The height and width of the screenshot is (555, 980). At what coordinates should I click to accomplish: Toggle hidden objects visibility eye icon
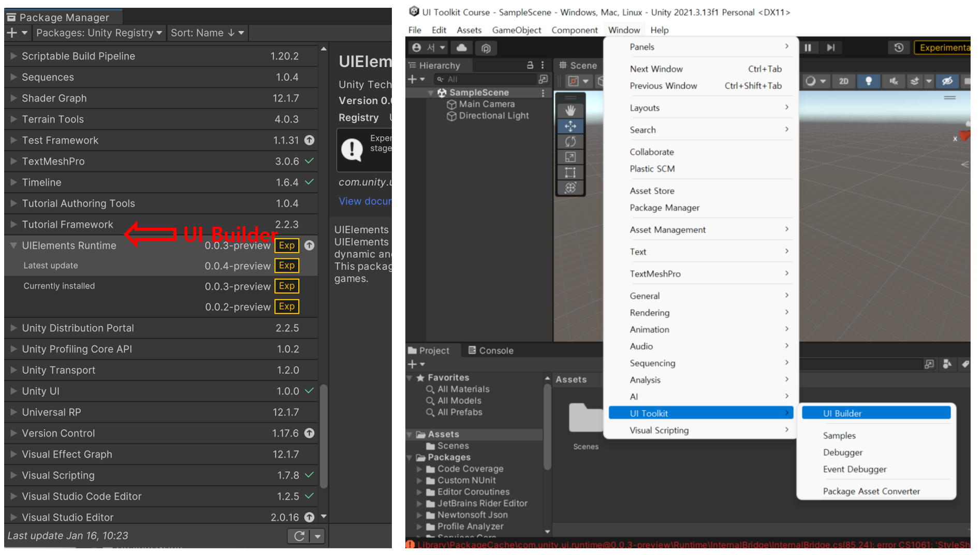[x=947, y=81]
